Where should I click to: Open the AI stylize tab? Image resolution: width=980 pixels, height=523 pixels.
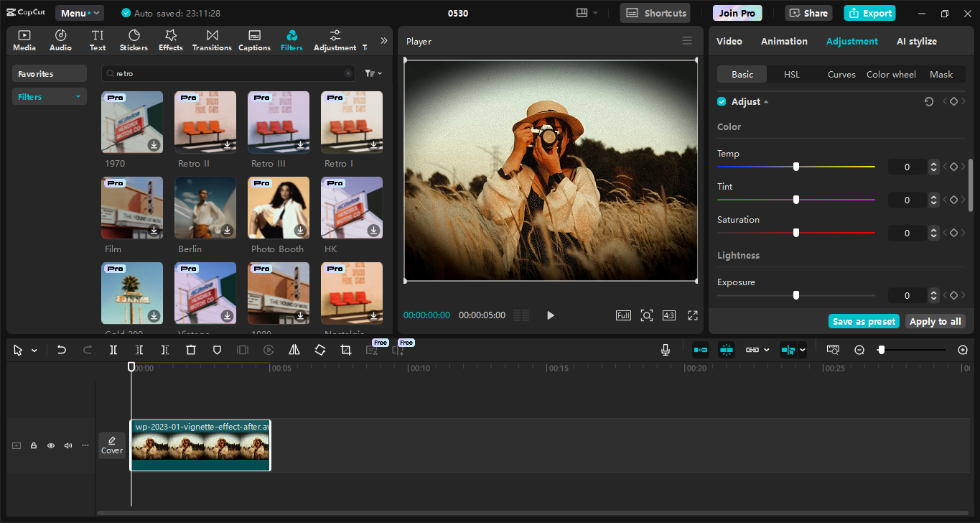(916, 41)
